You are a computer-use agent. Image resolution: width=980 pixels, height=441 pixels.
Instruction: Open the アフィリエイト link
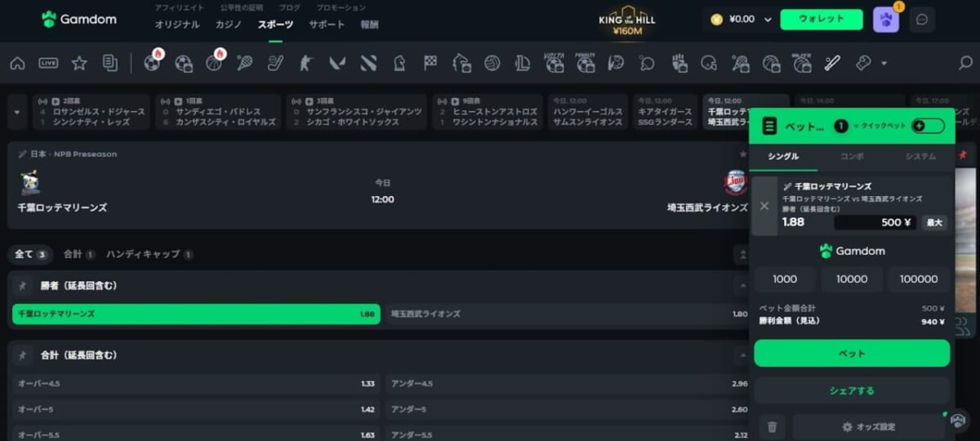[180, 7]
